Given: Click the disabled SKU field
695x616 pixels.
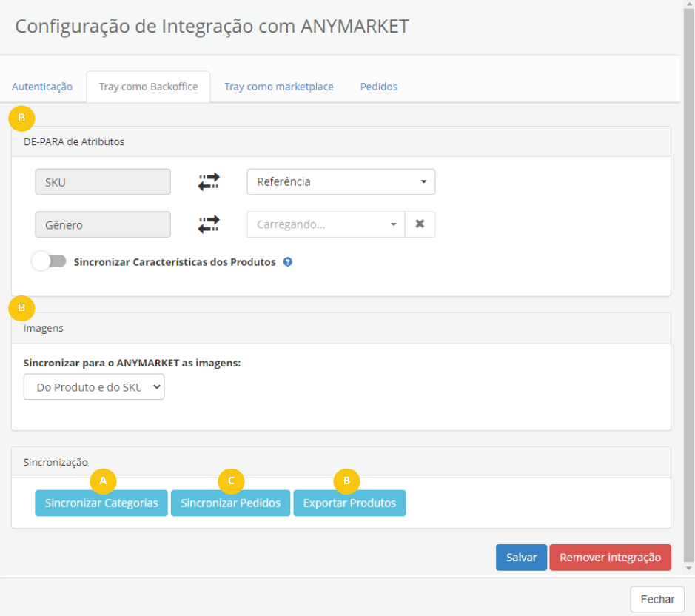Looking at the screenshot, I should pos(103,182).
